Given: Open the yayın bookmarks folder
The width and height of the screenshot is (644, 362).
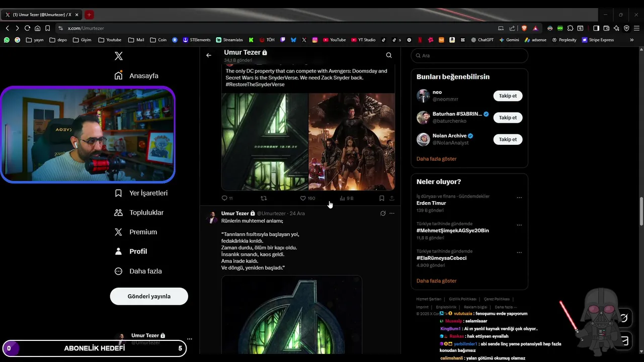Looking at the screenshot, I should [x=35, y=40].
